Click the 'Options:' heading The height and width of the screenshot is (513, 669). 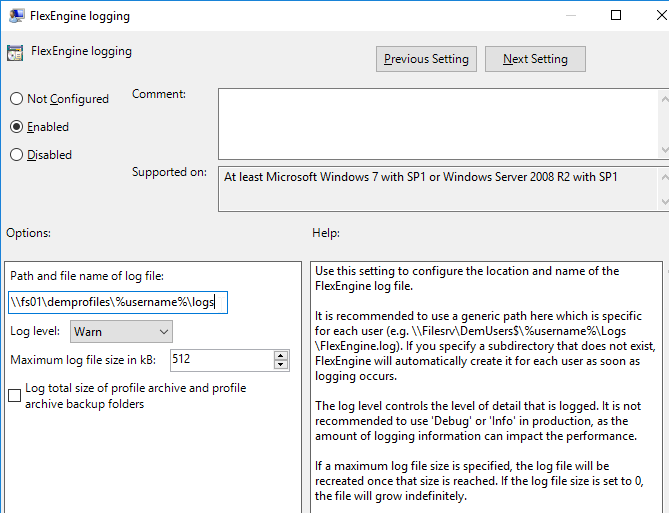pyautogui.click(x=28, y=233)
